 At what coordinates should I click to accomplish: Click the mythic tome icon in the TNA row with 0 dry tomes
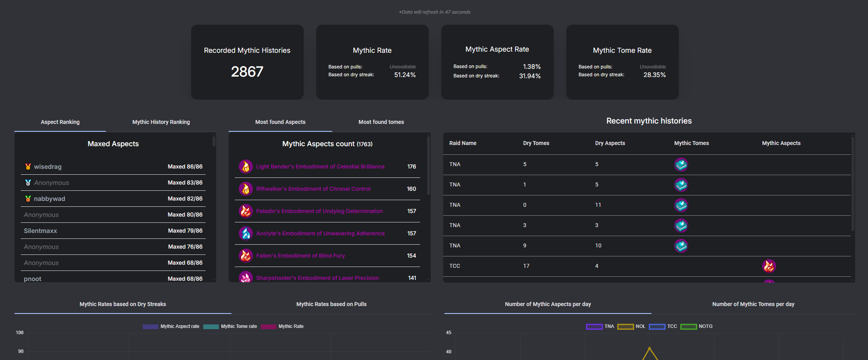click(x=681, y=205)
